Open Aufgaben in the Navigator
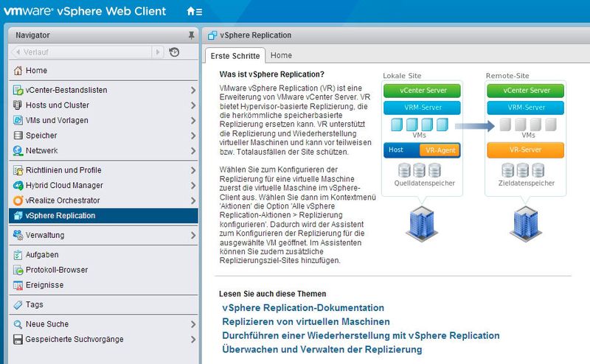The image size is (590, 364). [103, 254]
